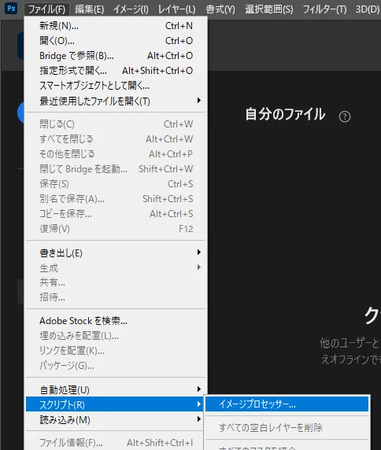Expand the 自動処理(U) submenu

116,389
